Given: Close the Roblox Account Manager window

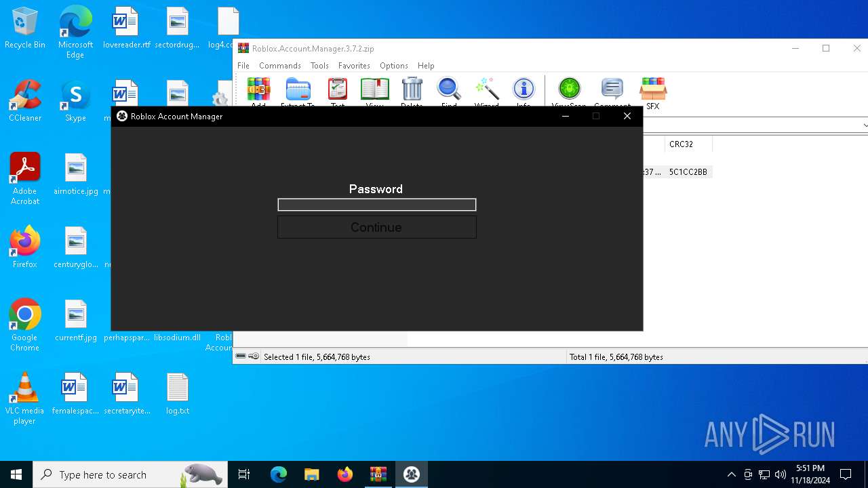Looking at the screenshot, I should 627,117.
